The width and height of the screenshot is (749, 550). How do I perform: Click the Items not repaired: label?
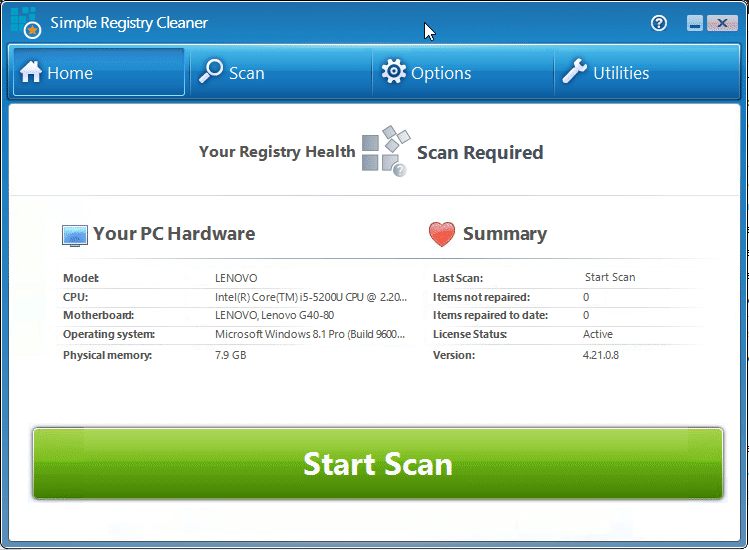coord(482,297)
